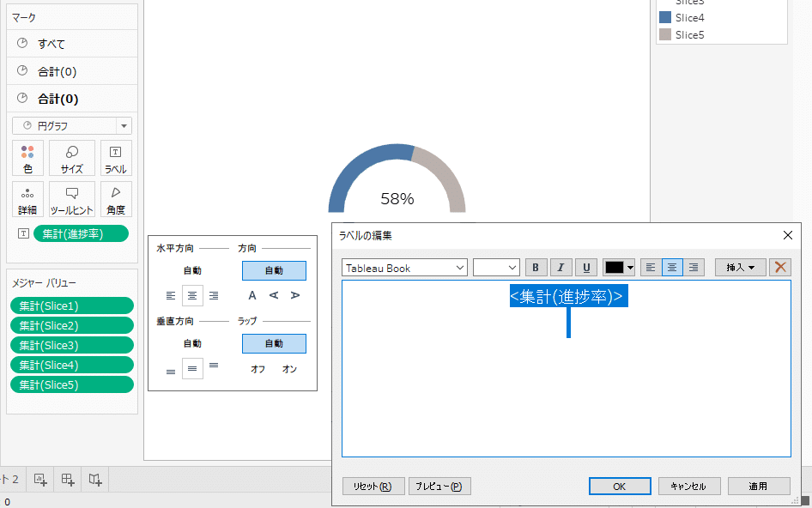Viewport: 812px width, 508px height.
Task: Select the text direction icon after upright A
Action: 274,295
